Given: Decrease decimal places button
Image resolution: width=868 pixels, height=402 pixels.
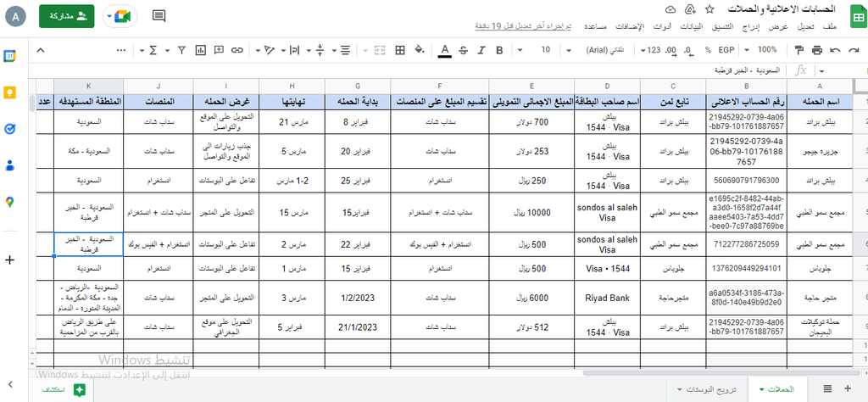Looking at the screenshot, I should tap(687, 50).
